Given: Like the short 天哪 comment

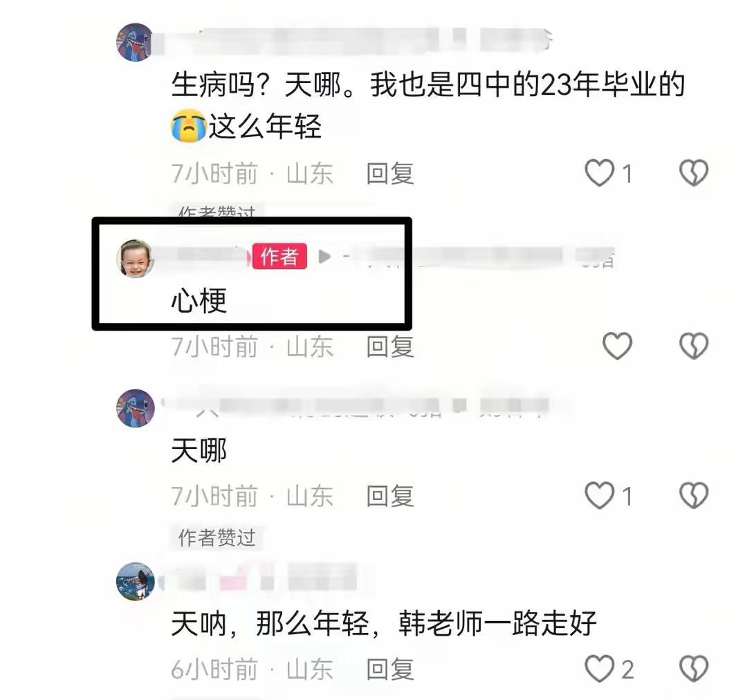Looking at the screenshot, I should (x=599, y=495).
